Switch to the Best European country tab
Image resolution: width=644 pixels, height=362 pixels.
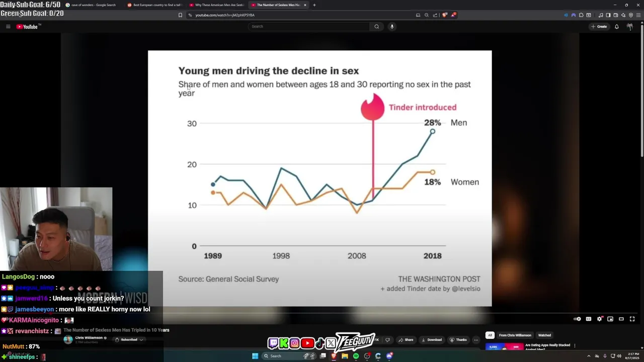[x=154, y=5]
